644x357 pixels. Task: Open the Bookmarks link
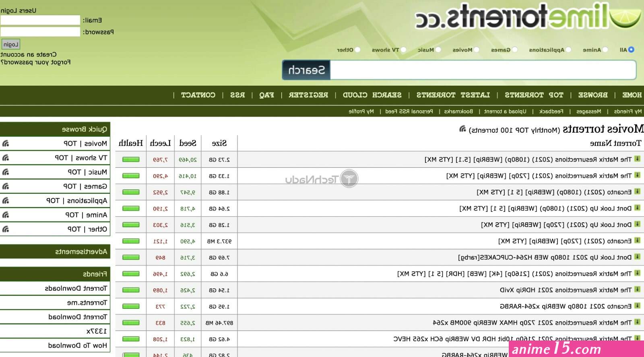pos(458,111)
